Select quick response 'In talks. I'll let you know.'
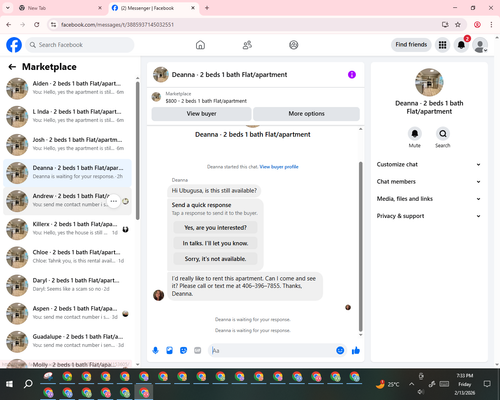Viewport: 500px width, 400px height. point(215,243)
